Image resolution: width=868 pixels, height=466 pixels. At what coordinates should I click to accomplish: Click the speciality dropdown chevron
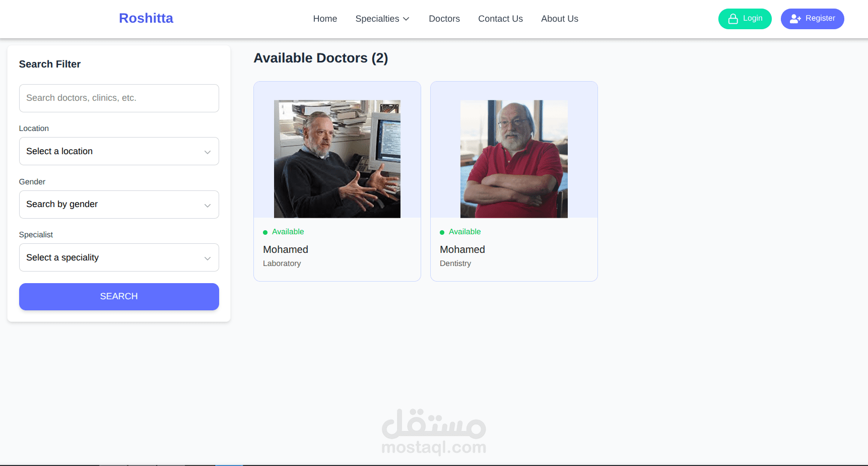click(x=207, y=258)
